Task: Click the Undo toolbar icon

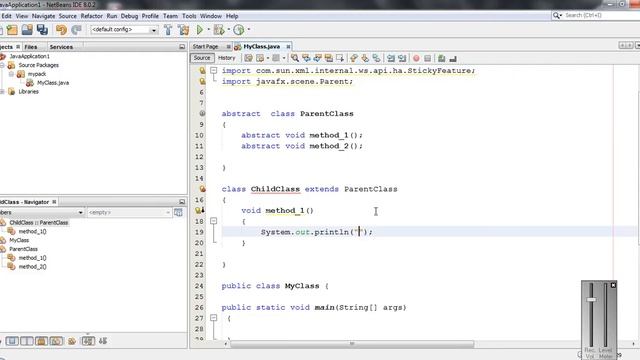Action: click(61, 30)
